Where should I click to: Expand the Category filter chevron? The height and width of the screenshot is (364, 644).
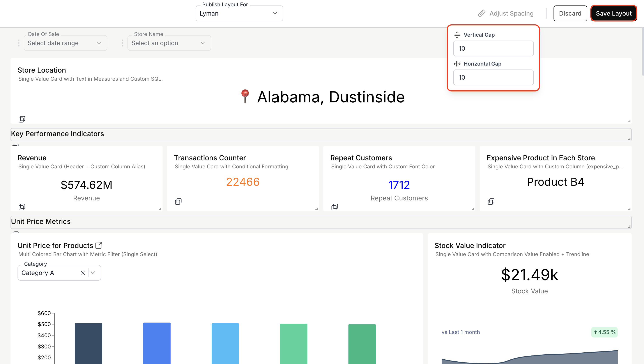(x=93, y=273)
